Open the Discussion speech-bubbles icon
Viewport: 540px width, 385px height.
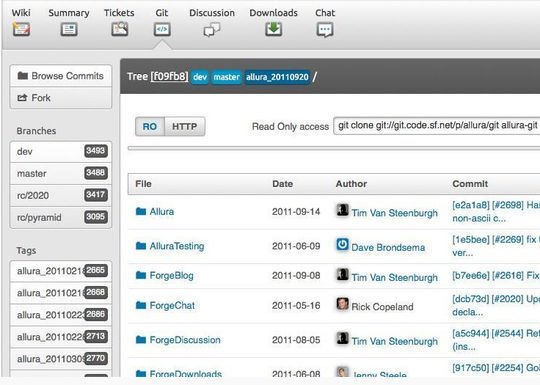click(x=212, y=30)
